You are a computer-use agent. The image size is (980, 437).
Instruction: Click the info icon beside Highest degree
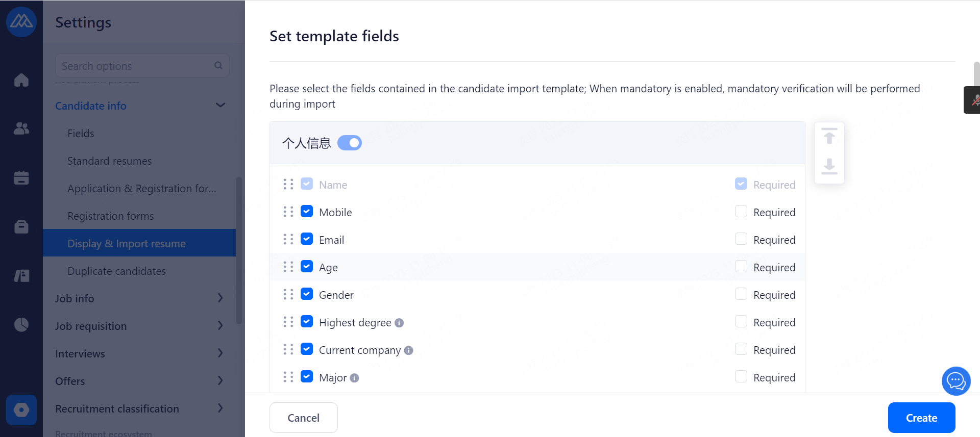click(x=399, y=323)
